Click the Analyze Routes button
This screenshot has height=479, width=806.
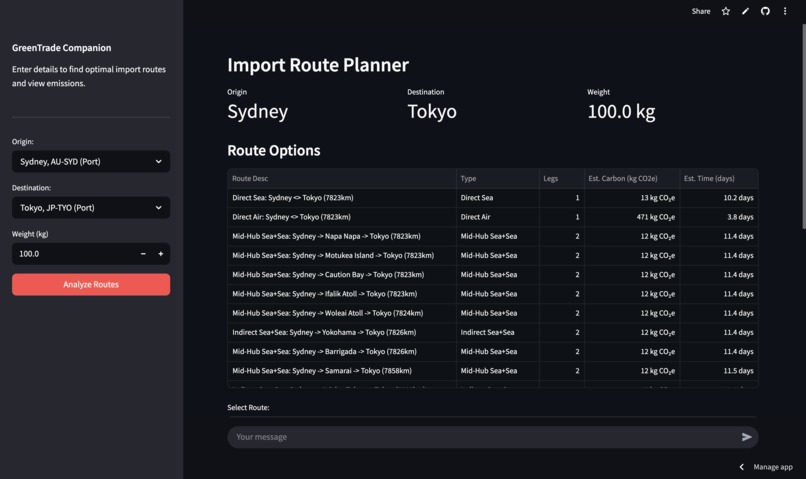click(x=91, y=284)
